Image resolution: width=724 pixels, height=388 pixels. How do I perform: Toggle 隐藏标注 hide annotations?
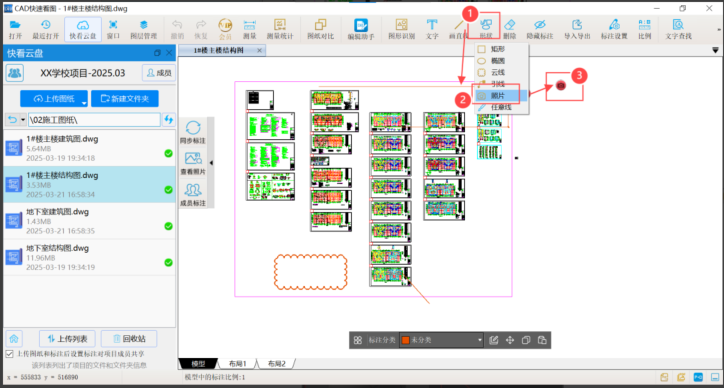click(540, 30)
